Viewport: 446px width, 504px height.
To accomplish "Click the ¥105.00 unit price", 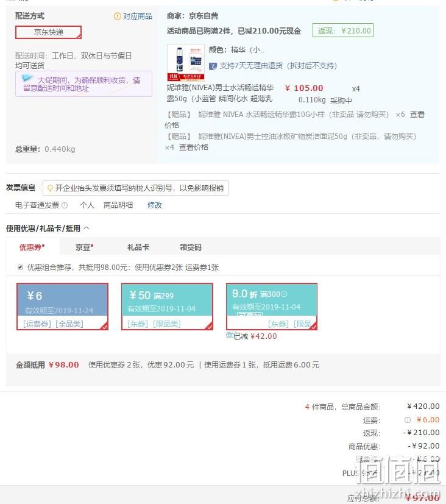I will point(304,88).
